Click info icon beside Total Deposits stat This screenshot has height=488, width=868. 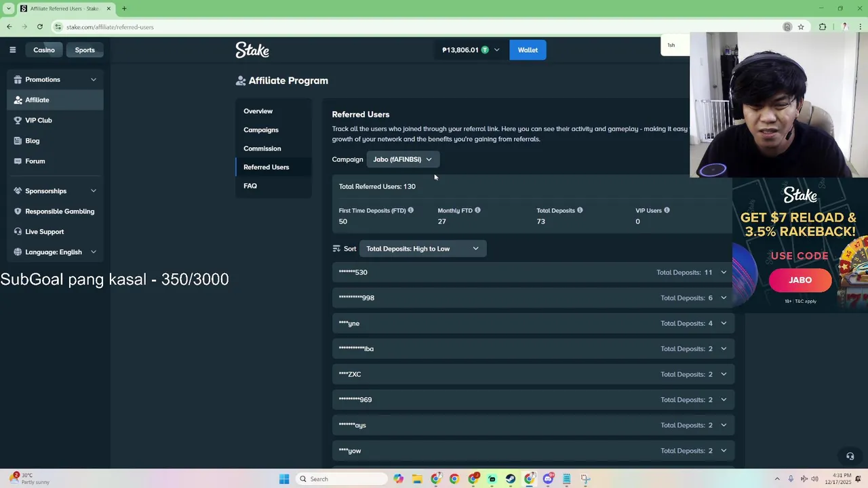coord(580,210)
